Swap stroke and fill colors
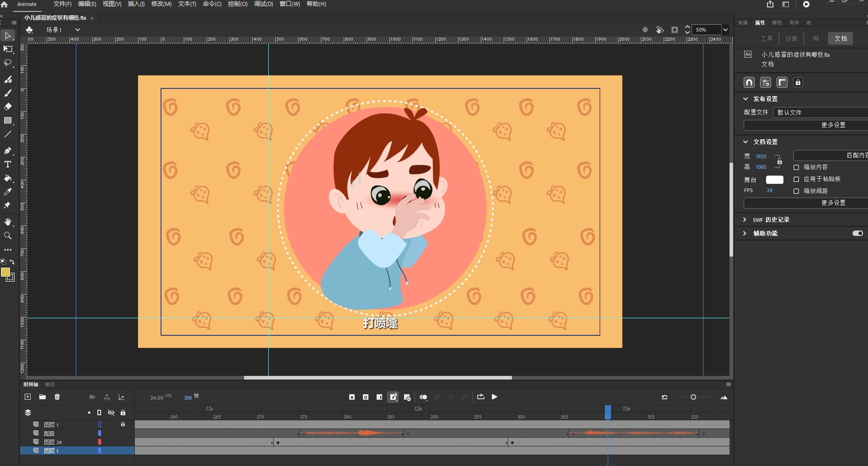Screen dimensions: 868x466 point(12,262)
